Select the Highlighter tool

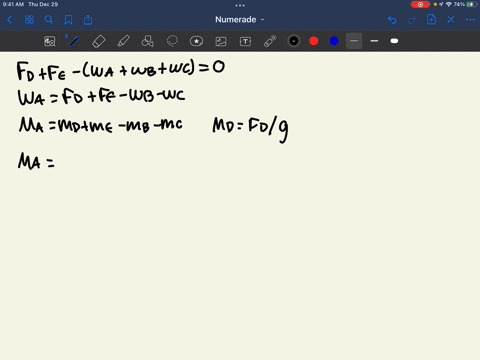[123, 41]
